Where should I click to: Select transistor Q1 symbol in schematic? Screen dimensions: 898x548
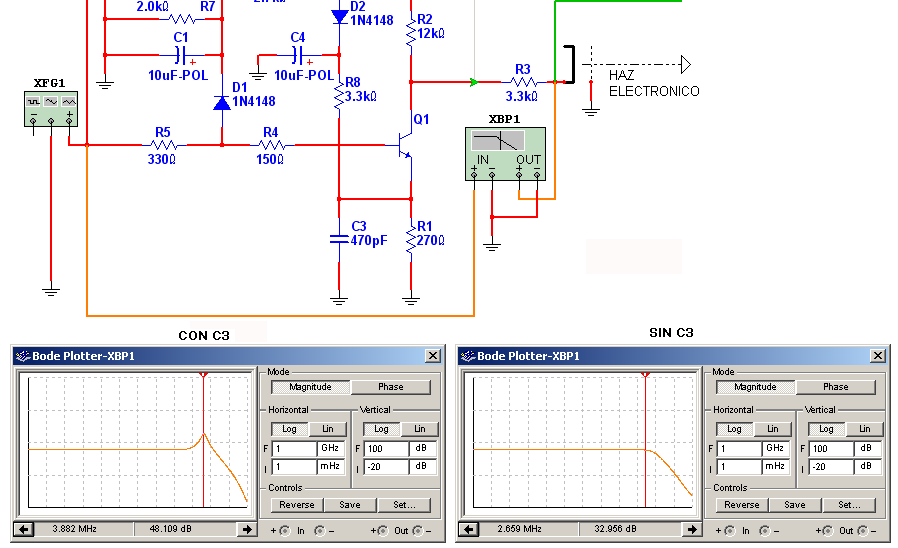[405, 145]
